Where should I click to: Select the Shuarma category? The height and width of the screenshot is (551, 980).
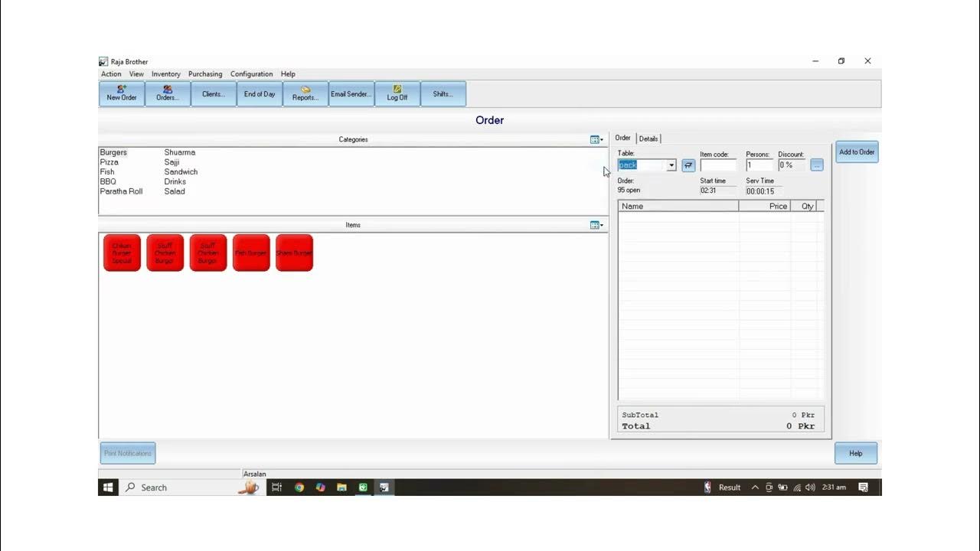[180, 152]
